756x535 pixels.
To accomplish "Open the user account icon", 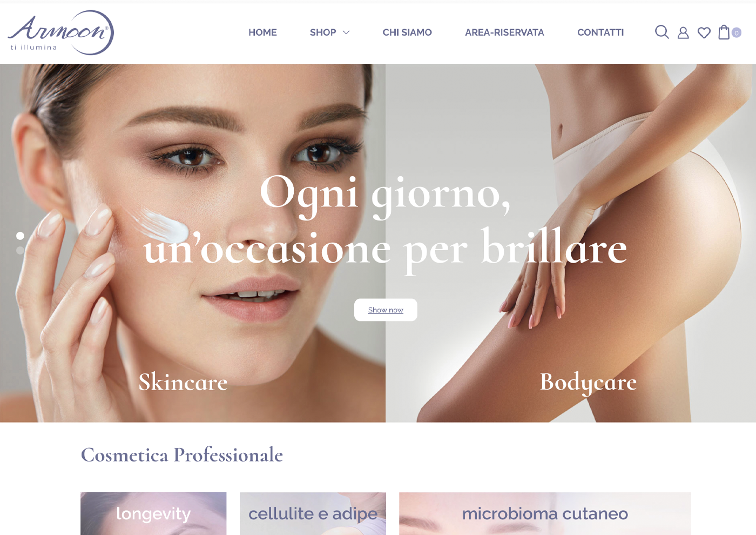I will click(683, 33).
